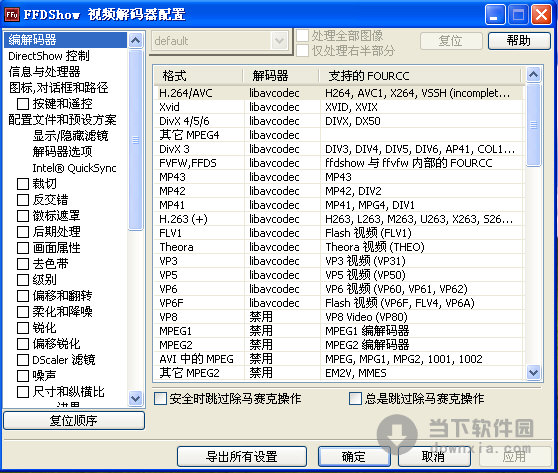The height and width of the screenshot is (473, 558).
Task: Open 解码器选项 page
Action: (x=62, y=152)
